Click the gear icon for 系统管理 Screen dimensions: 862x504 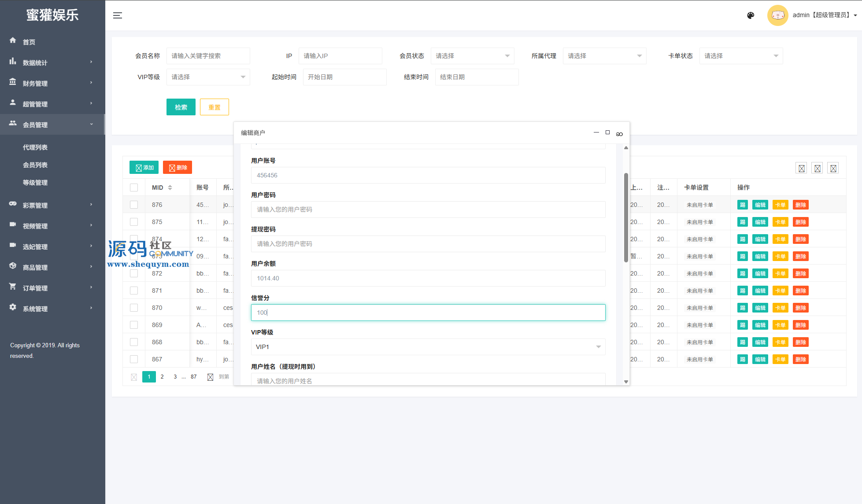13,307
